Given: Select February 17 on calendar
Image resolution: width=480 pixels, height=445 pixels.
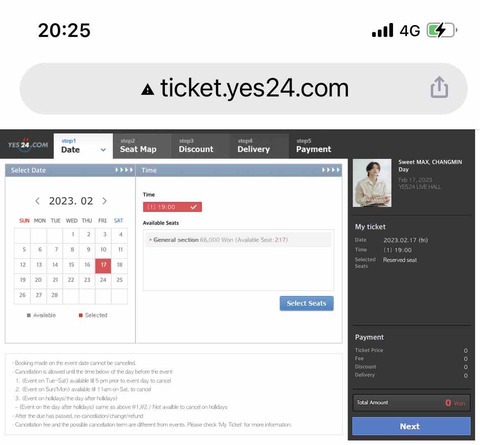Looking at the screenshot, I should coord(103,266).
